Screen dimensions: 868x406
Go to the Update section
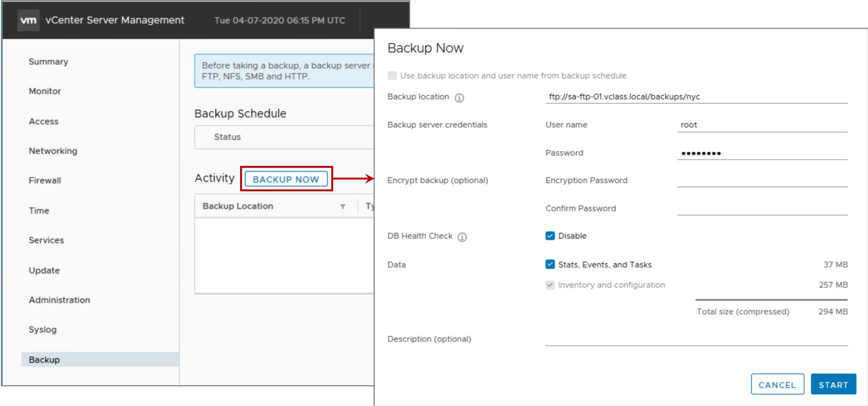(44, 270)
